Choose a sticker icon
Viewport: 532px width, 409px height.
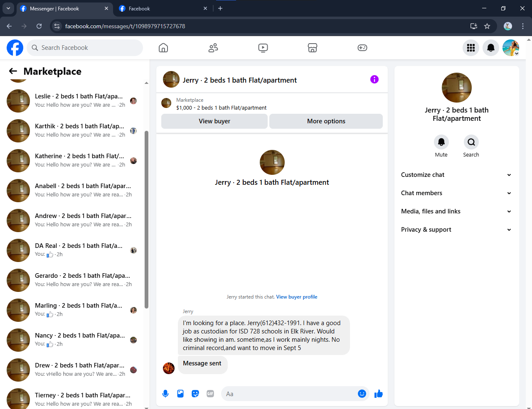pyautogui.click(x=195, y=394)
